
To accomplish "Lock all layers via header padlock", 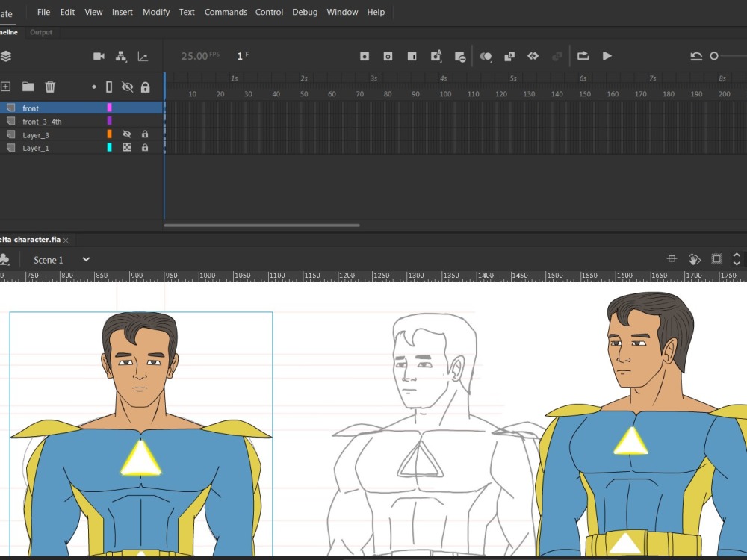I will (146, 87).
